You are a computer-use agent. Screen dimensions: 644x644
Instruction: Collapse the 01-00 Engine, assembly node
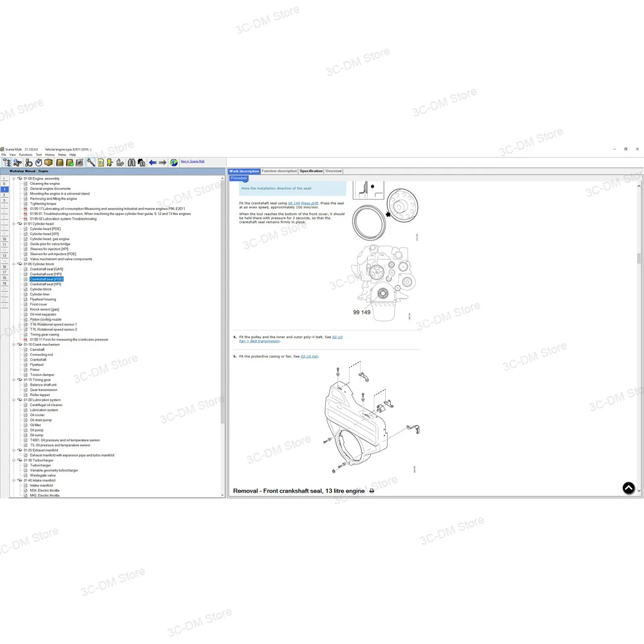pyautogui.click(x=14, y=178)
